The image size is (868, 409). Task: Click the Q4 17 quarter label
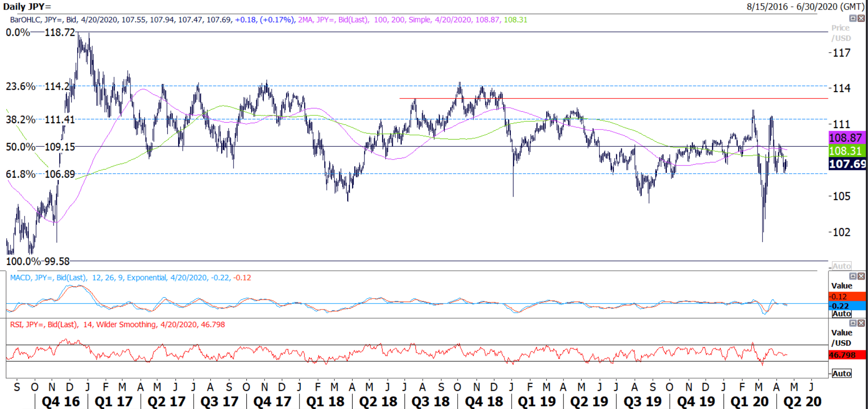272,402
